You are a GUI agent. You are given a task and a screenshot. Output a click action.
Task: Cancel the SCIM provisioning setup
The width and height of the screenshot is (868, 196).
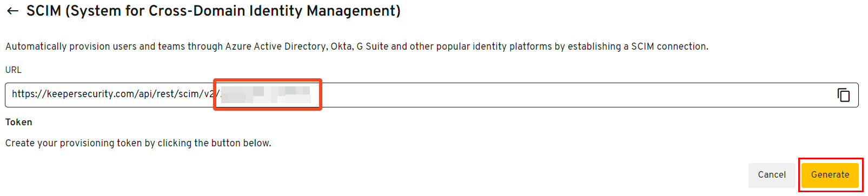pos(772,175)
